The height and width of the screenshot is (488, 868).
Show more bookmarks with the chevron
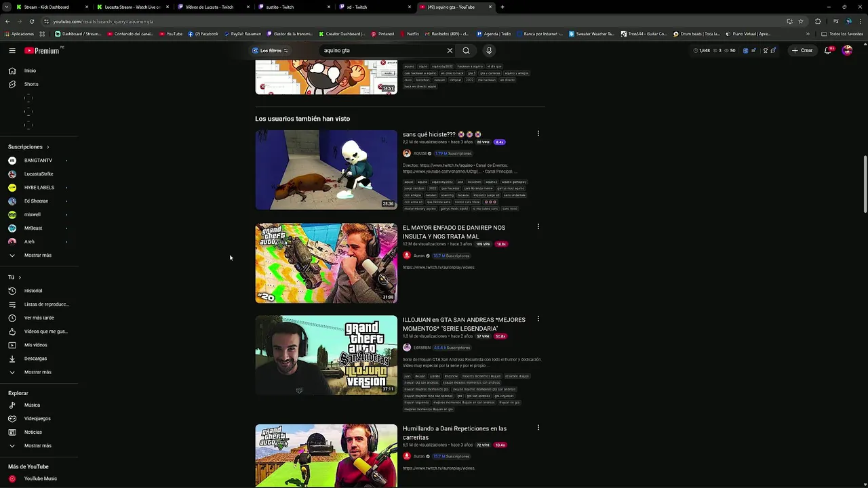point(808,34)
